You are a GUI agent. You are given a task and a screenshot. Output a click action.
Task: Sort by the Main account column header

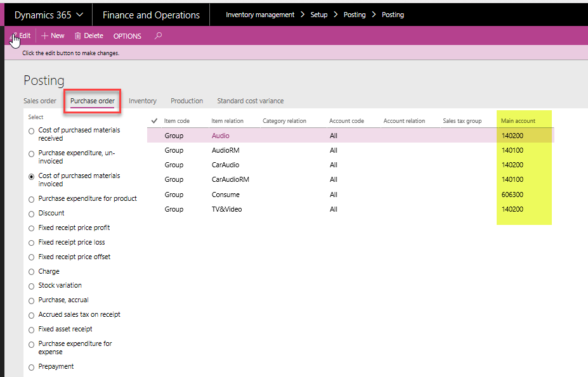click(518, 121)
